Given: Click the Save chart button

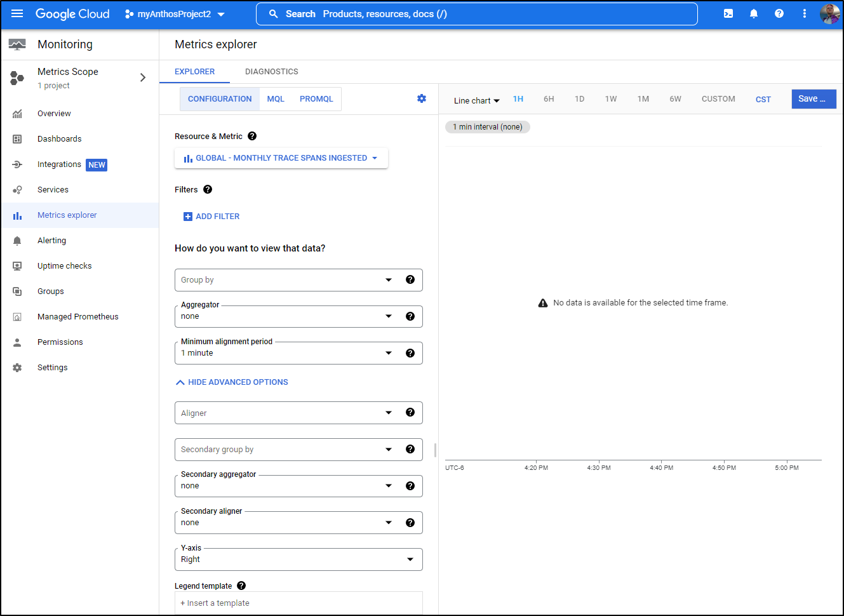Looking at the screenshot, I should click(814, 99).
